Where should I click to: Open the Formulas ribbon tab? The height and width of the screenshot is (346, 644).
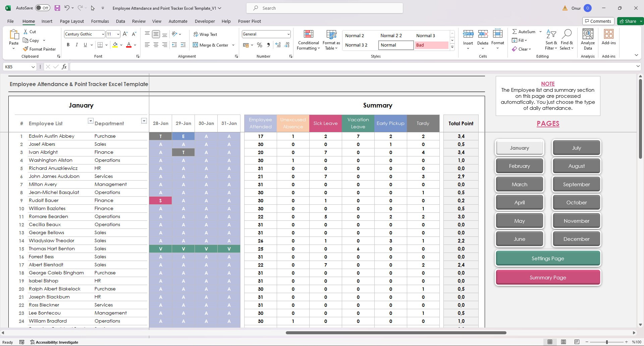pos(100,21)
